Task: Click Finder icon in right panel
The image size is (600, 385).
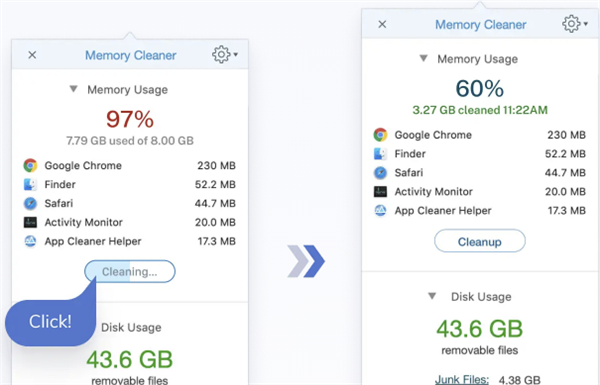Action: (380, 153)
